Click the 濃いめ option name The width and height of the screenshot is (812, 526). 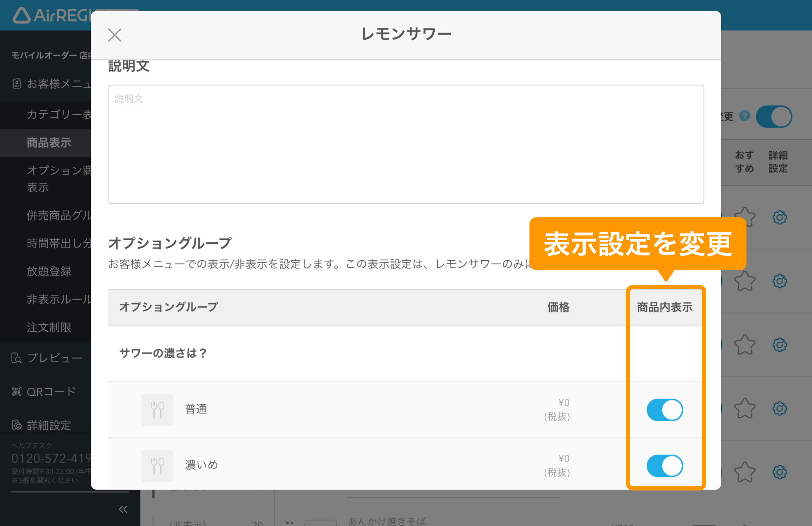(201, 465)
